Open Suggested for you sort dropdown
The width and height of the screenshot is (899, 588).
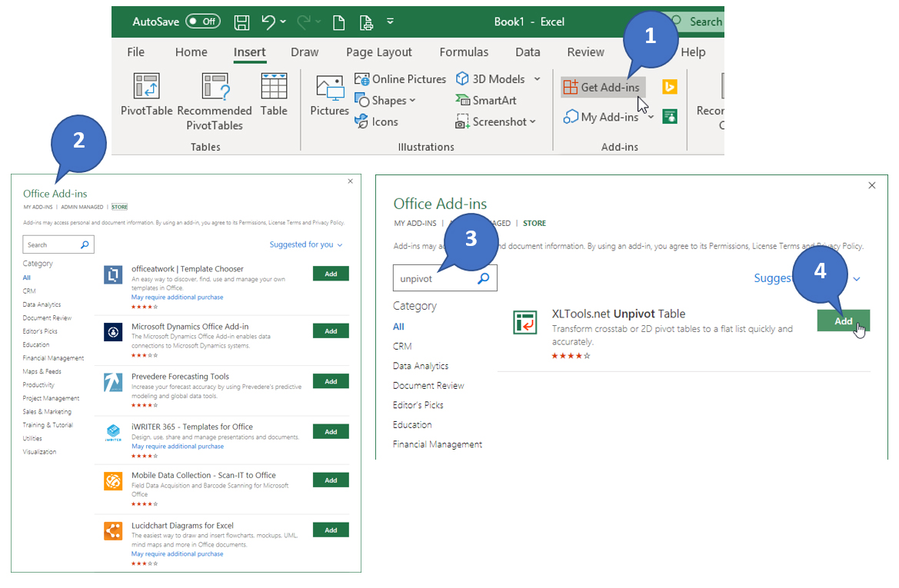[306, 244]
